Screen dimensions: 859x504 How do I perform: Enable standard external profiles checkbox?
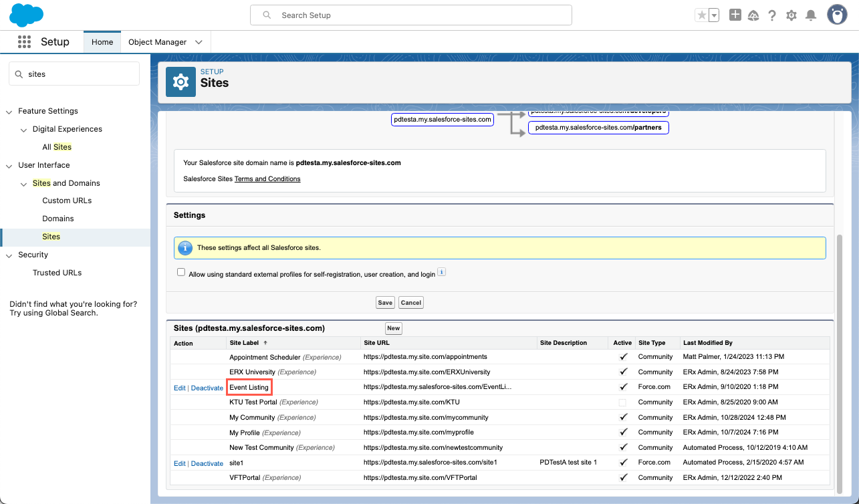181,273
